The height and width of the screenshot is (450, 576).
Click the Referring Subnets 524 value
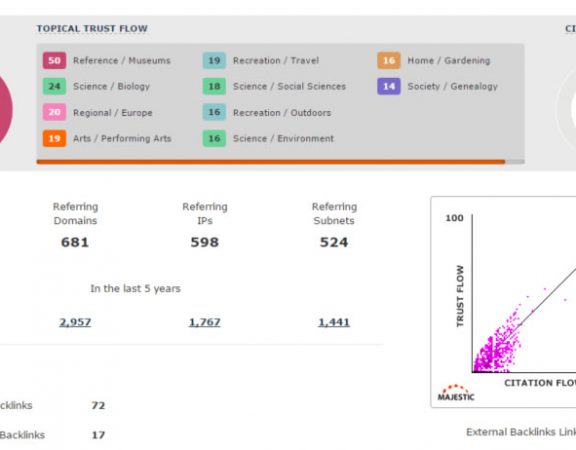(x=334, y=242)
